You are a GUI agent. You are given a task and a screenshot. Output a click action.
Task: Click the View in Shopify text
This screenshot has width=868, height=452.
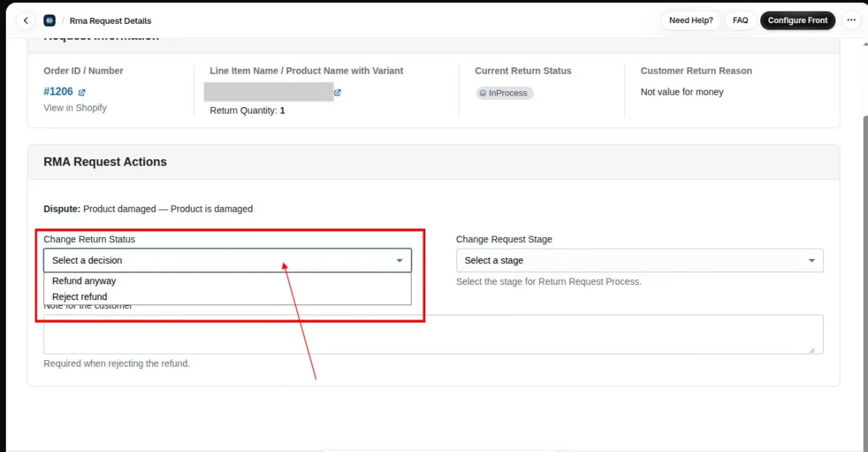point(75,108)
